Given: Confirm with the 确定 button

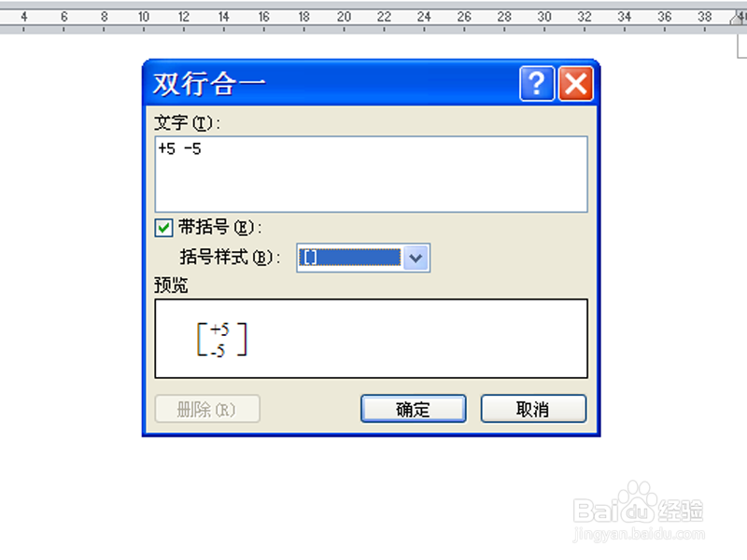Looking at the screenshot, I should [x=413, y=409].
